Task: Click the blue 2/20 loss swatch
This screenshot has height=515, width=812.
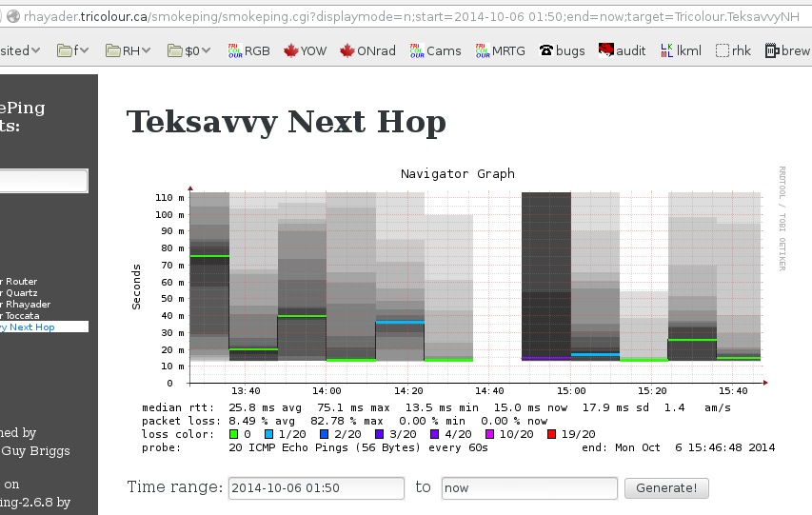Action: coord(325,434)
